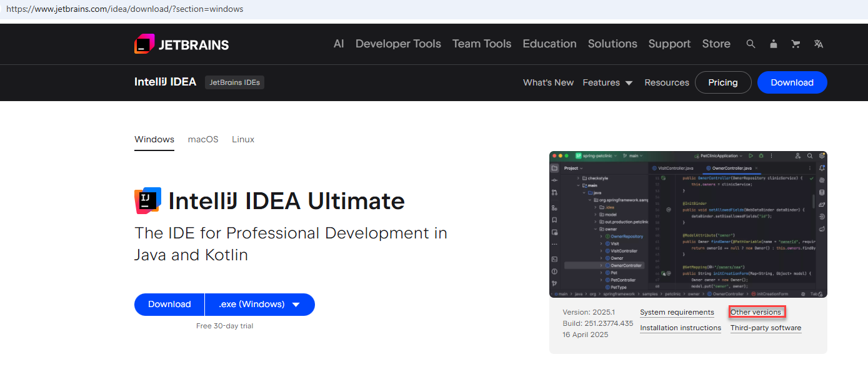Viewport: 868px width, 392px height.
Task: Switch to the macOS tab
Action: click(x=203, y=139)
